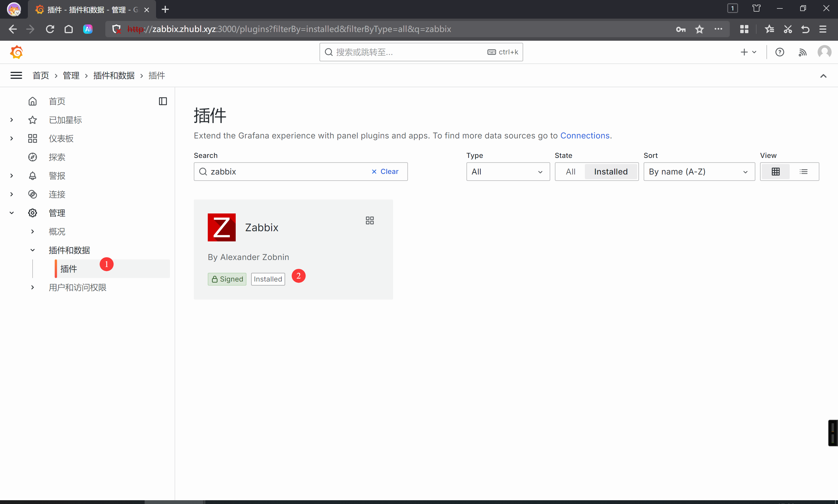The height and width of the screenshot is (504, 838).
Task: Click the plus new item dropdown
Action: 748,52
